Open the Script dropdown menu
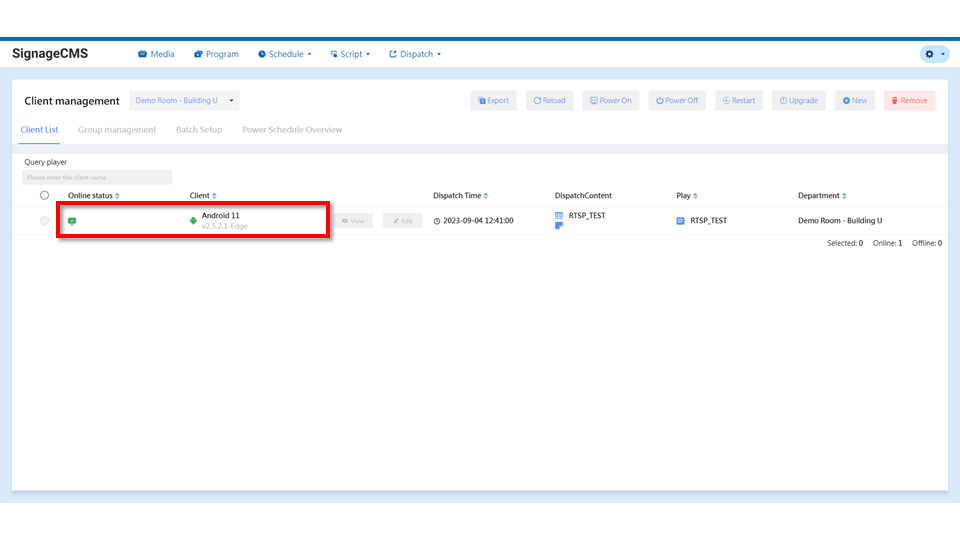The height and width of the screenshot is (540, 960). 350,54
